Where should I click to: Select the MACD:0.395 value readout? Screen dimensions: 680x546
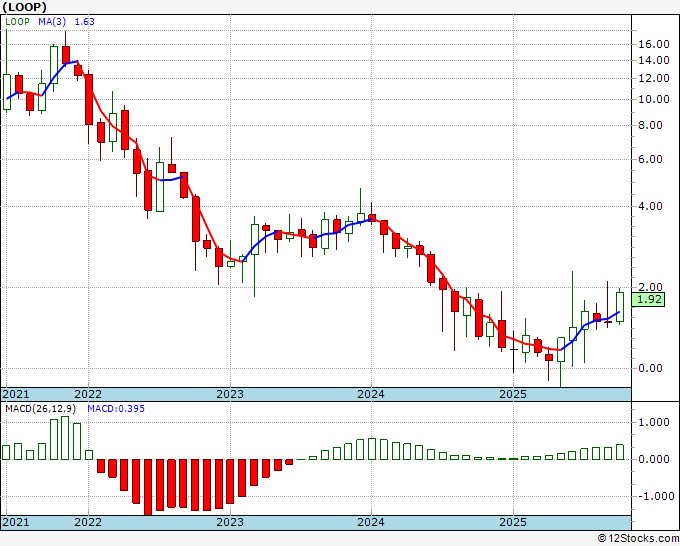pos(116,409)
